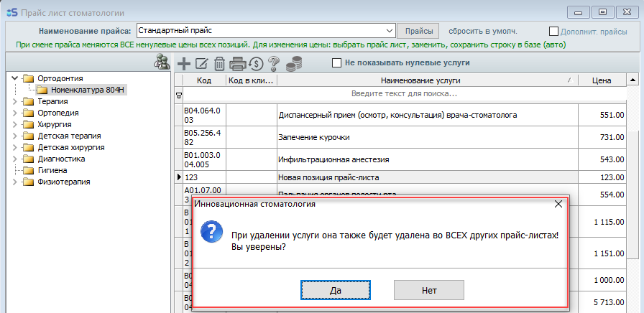Click the add new service plus icon
644x313 pixels.
(184, 63)
